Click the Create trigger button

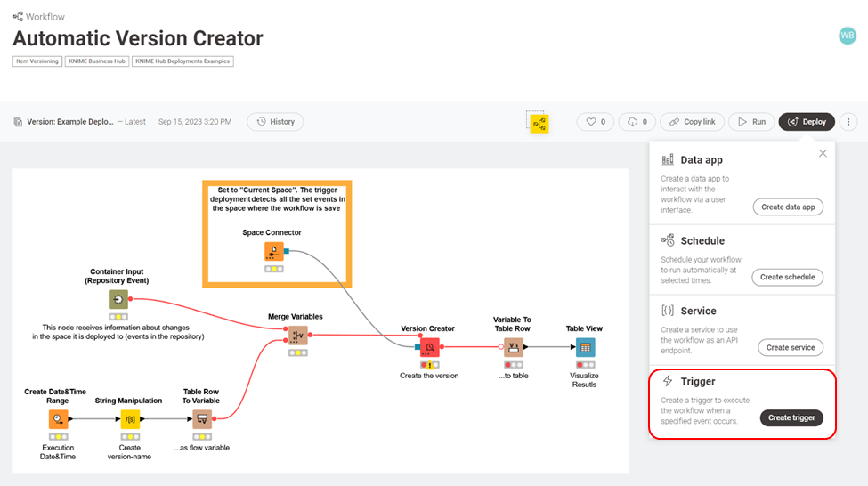pos(791,417)
